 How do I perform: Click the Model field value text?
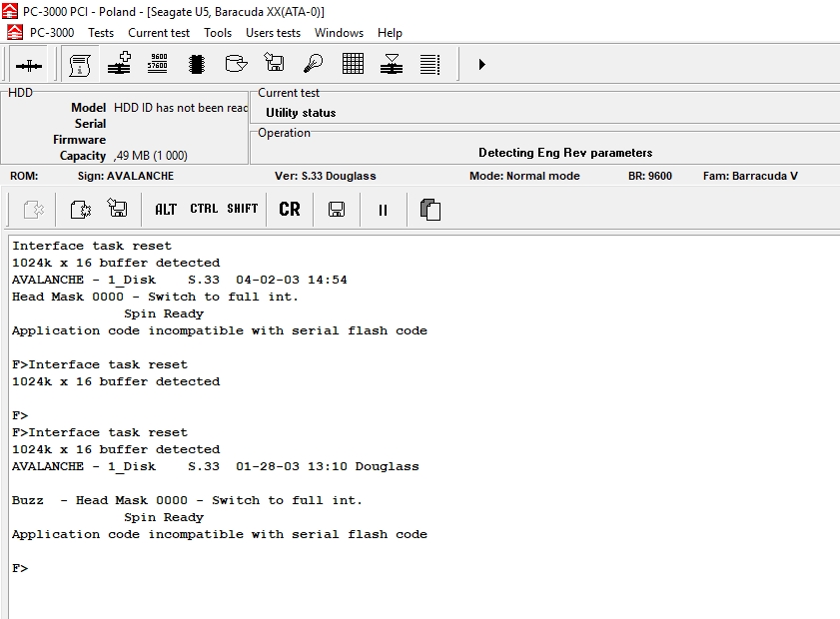coord(181,108)
